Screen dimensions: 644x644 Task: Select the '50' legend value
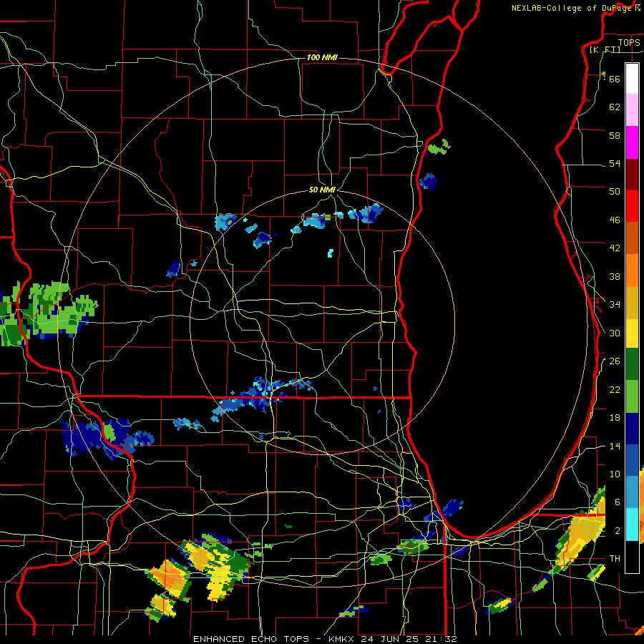pyautogui.click(x=615, y=191)
